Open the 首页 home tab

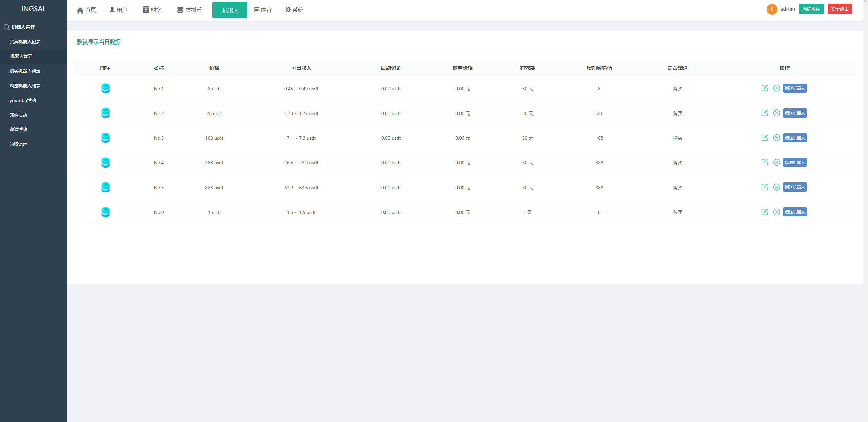tap(87, 10)
